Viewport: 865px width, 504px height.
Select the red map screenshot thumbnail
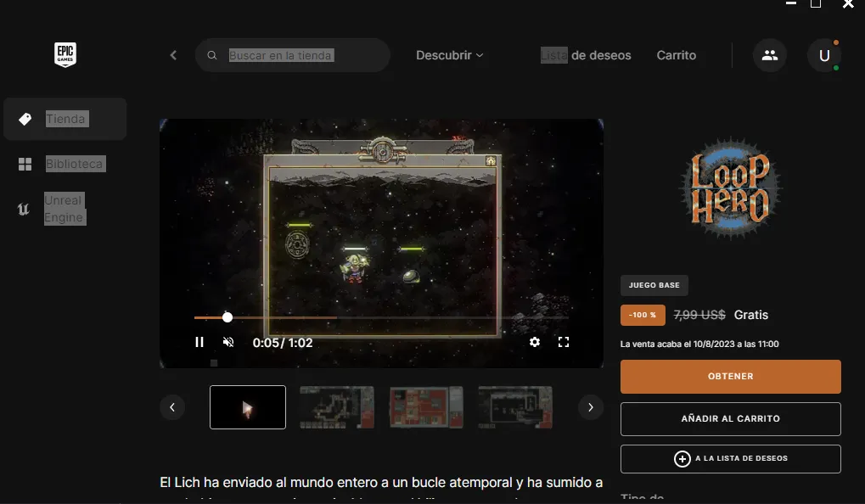point(426,407)
